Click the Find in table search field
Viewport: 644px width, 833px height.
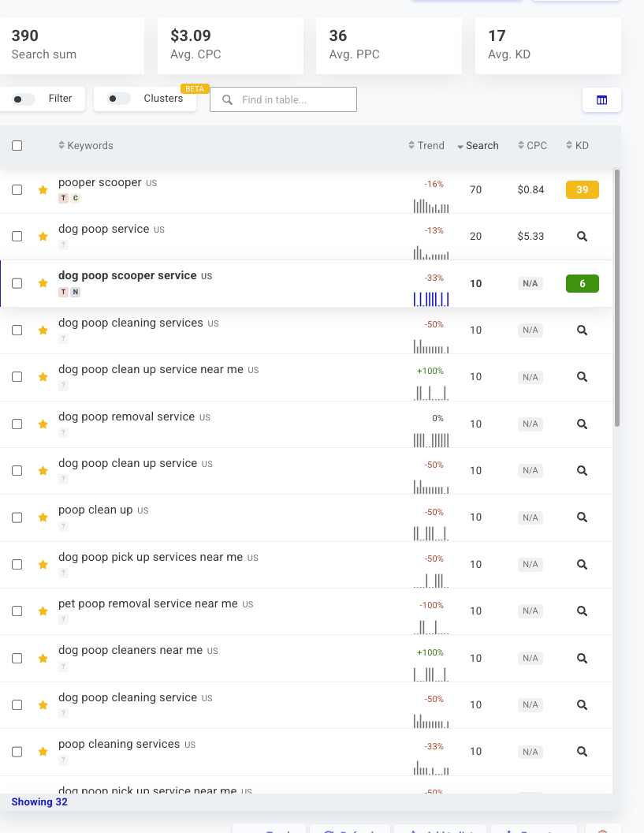click(x=283, y=100)
